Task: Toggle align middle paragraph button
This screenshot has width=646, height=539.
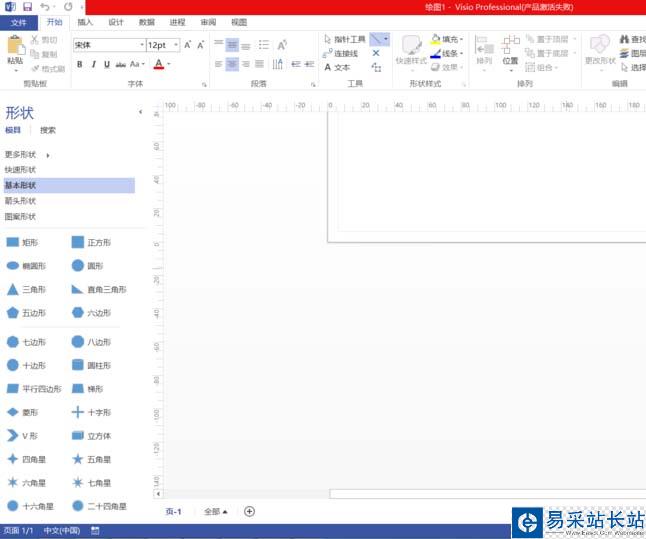Action: click(232, 45)
